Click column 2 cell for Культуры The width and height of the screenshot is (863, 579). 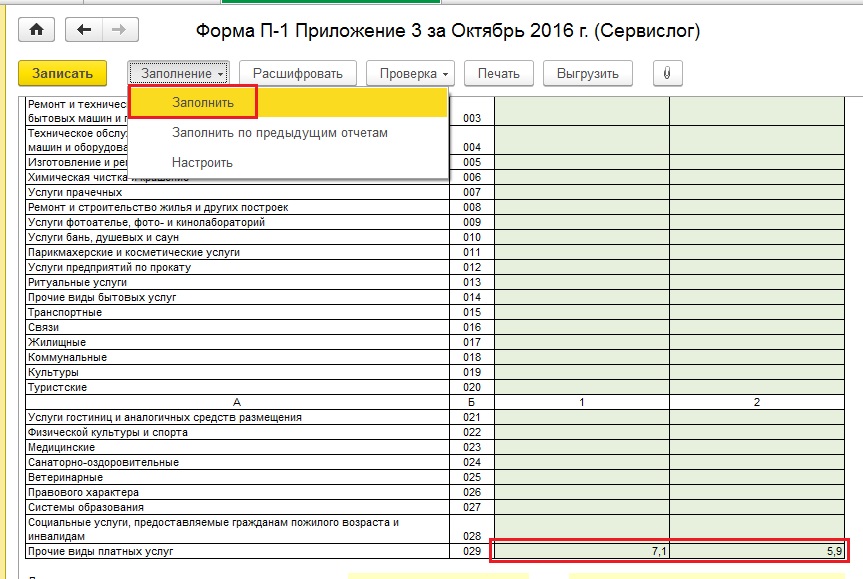[757, 372]
